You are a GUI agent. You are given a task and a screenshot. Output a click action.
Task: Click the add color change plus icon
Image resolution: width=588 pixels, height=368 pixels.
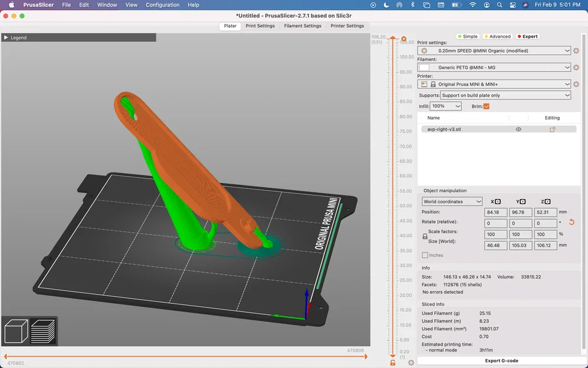click(404, 39)
